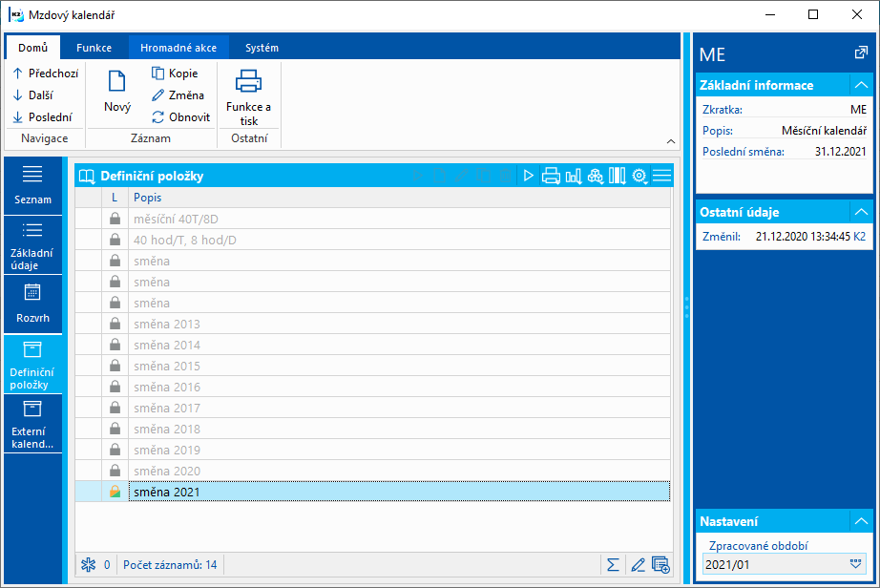880x588 pixels.
Task: Click the lock icon of row směna 2021
Action: 115,492
